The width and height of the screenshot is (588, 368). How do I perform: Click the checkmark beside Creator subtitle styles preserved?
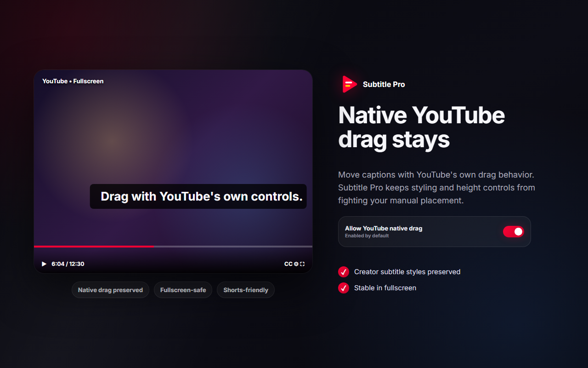point(344,272)
